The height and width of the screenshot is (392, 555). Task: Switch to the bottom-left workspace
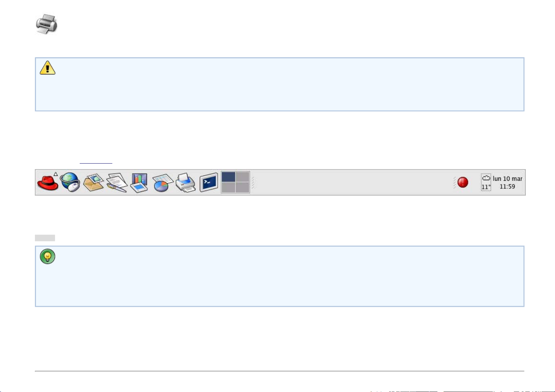[228, 188]
